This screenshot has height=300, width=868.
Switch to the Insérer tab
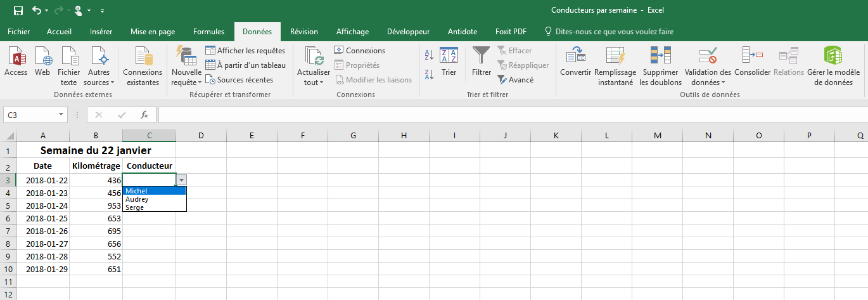pyautogui.click(x=101, y=32)
